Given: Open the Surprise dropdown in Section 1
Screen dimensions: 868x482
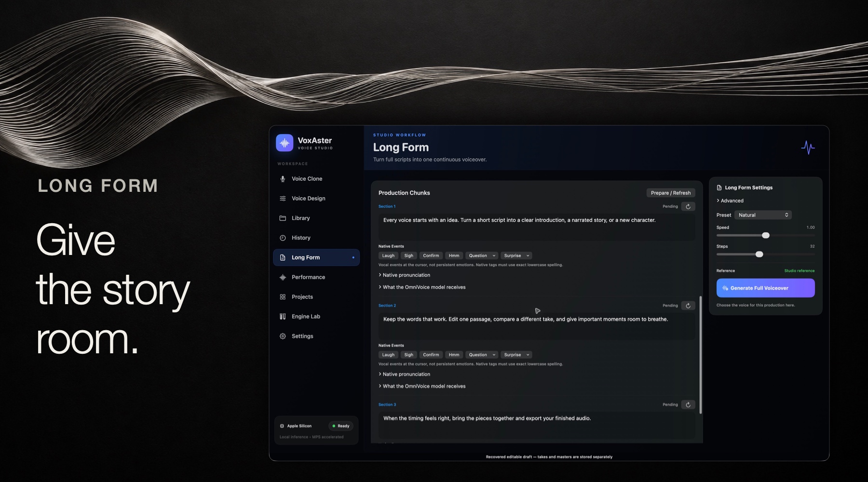Looking at the screenshot, I should click(x=516, y=256).
